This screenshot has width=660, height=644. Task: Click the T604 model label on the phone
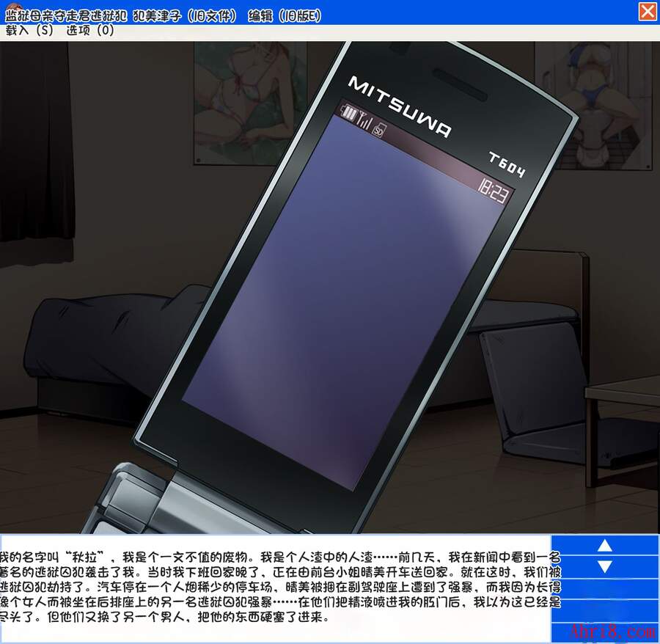(x=507, y=166)
